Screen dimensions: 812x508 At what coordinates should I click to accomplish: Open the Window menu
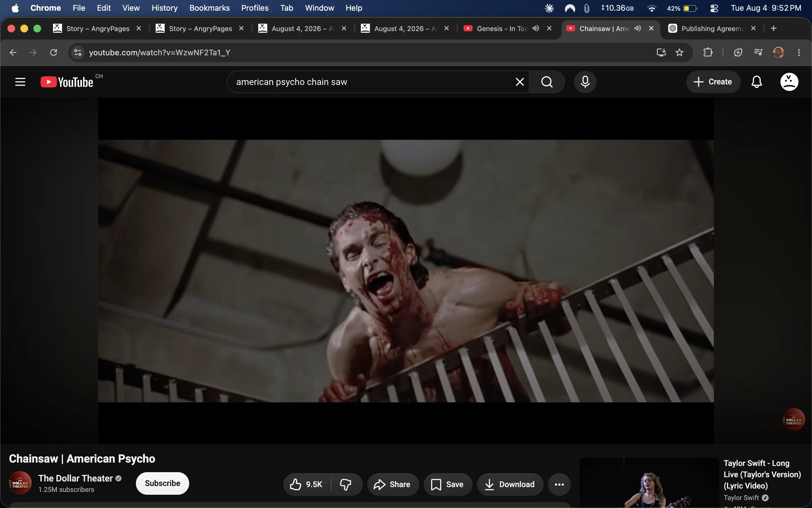(319, 8)
